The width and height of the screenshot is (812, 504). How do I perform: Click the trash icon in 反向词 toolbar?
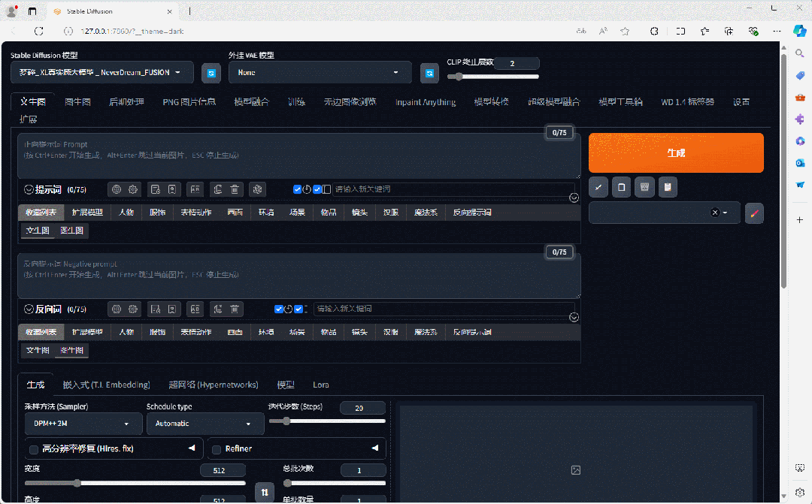[x=235, y=309]
